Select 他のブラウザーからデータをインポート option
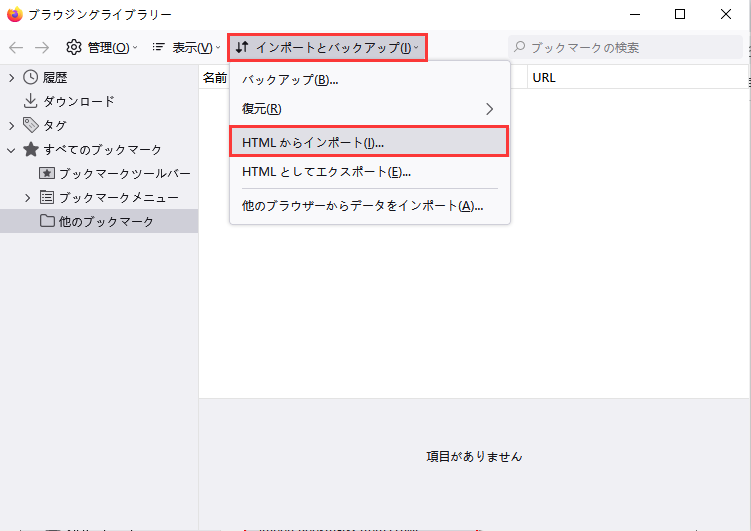This screenshot has width=751, height=531. click(x=362, y=205)
